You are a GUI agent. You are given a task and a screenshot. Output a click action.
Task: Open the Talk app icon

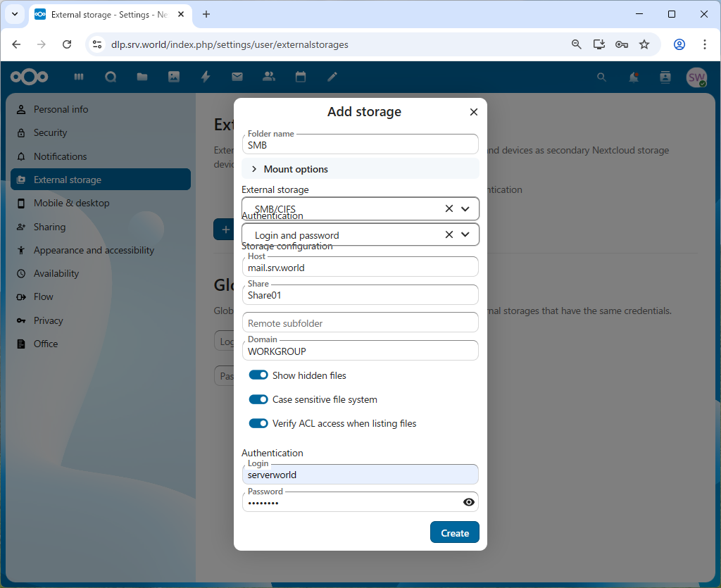[x=111, y=77]
